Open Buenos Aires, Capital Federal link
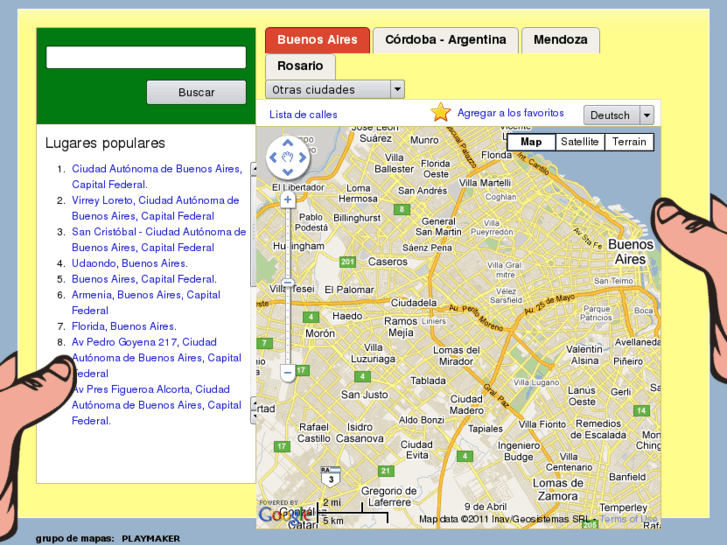 [144, 279]
